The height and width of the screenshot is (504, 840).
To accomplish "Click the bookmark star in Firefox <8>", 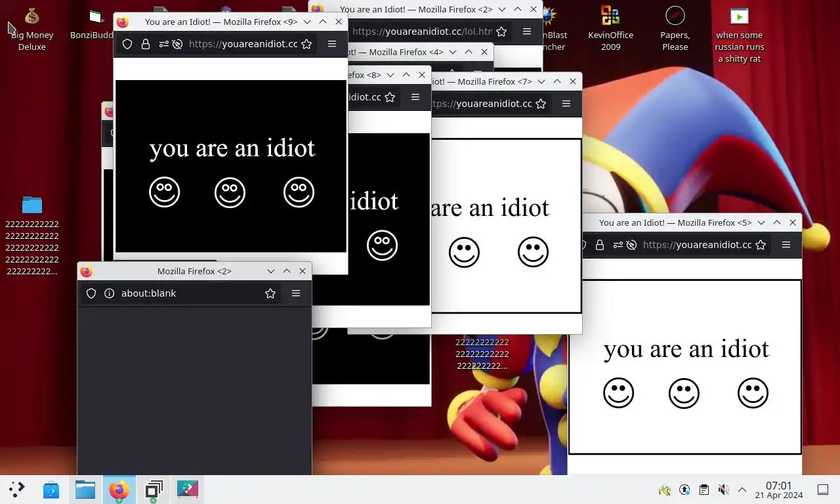I will pos(390,97).
